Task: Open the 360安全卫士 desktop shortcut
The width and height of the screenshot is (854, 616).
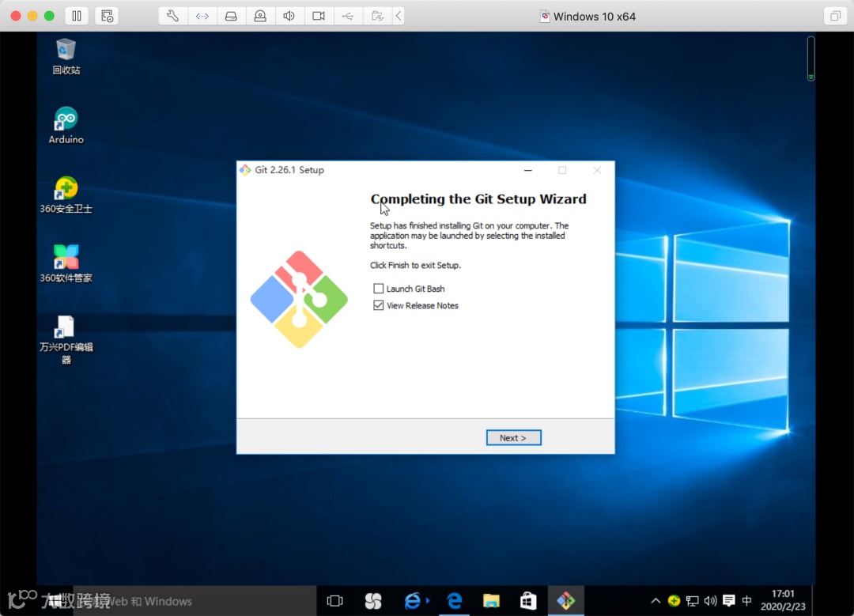Action: 66,195
